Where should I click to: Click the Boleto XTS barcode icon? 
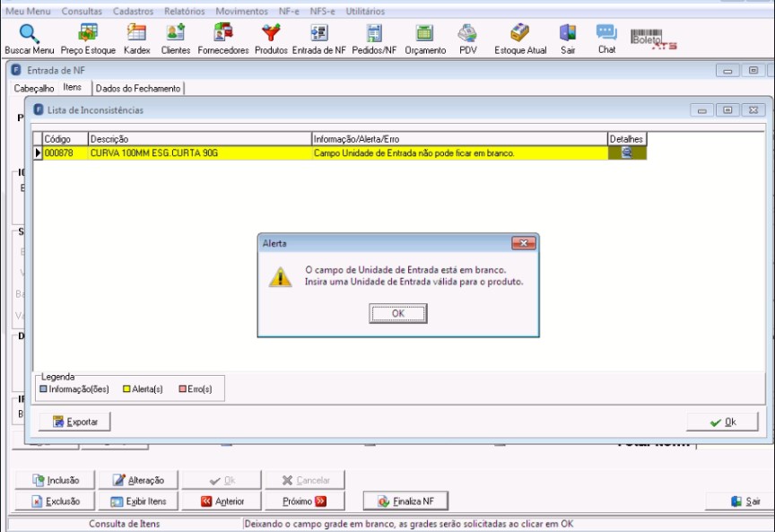click(652, 39)
